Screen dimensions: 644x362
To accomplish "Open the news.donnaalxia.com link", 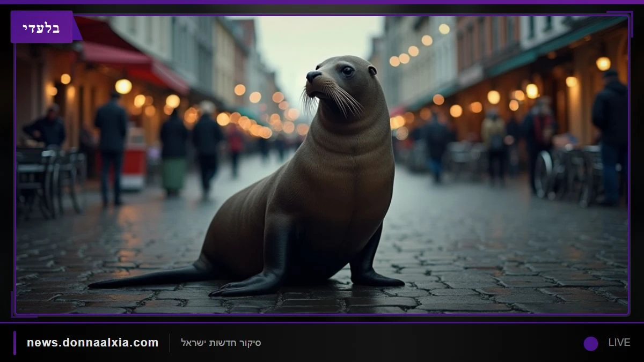I will 93,342.
